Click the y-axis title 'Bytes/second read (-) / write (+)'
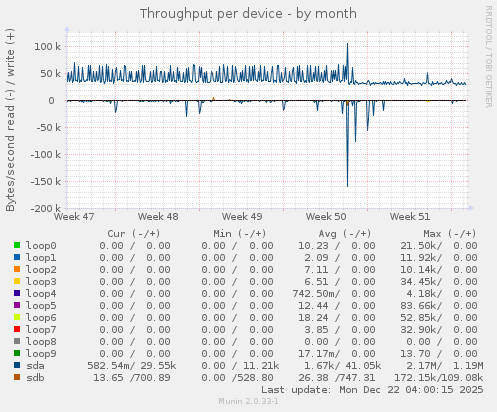 (x=10, y=120)
